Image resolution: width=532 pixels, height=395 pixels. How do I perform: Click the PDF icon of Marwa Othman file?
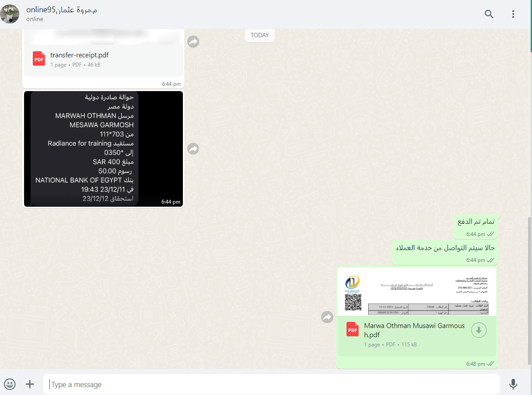353,329
